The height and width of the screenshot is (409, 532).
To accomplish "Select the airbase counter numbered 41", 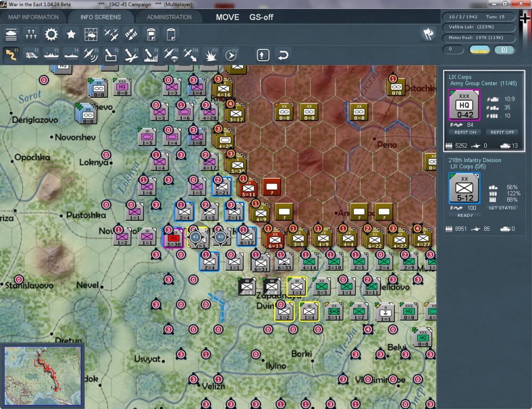I will pyautogui.click(x=196, y=237).
